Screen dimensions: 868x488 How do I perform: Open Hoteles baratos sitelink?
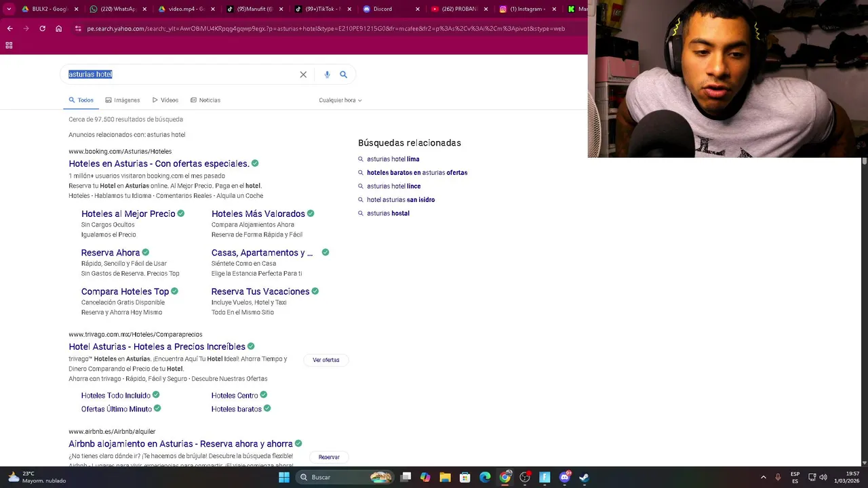pos(237,409)
